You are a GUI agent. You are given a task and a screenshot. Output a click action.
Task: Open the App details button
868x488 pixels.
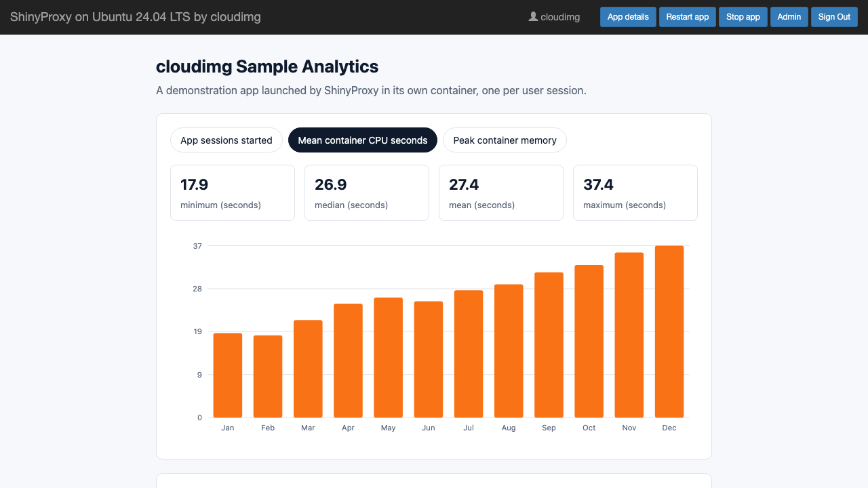628,17
